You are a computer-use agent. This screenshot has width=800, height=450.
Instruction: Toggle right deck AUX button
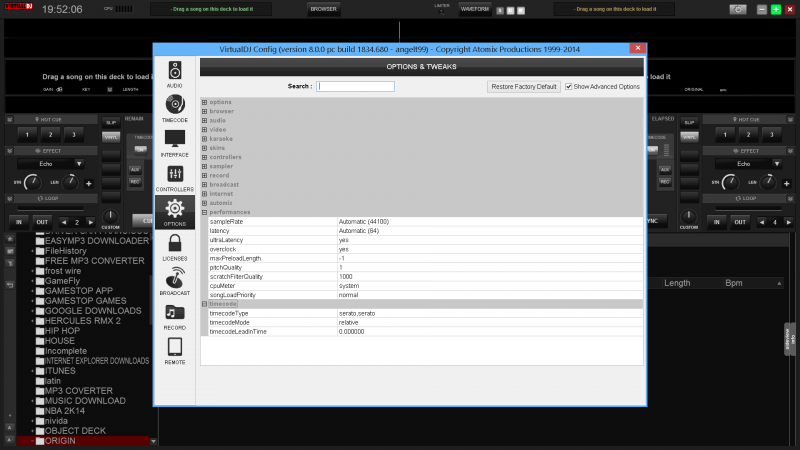point(665,169)
